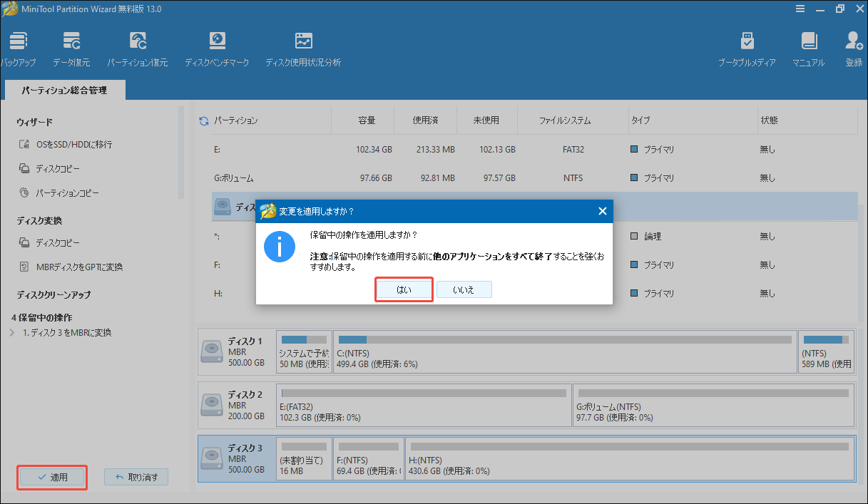This screenshot has height=504, width=868.
Task: Open the Manual (マニュアル)
Action: [808, 48]
